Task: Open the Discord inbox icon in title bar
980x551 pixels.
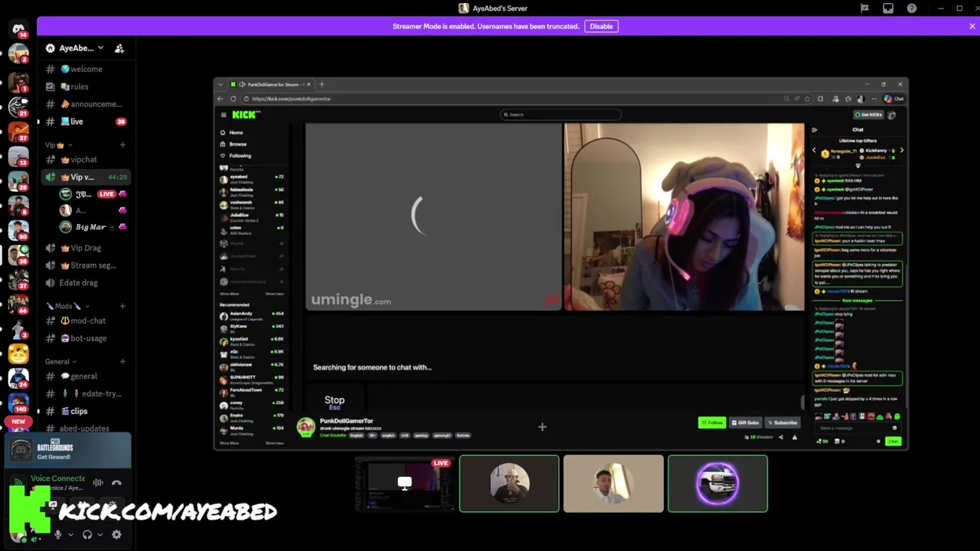Action: 888,8
